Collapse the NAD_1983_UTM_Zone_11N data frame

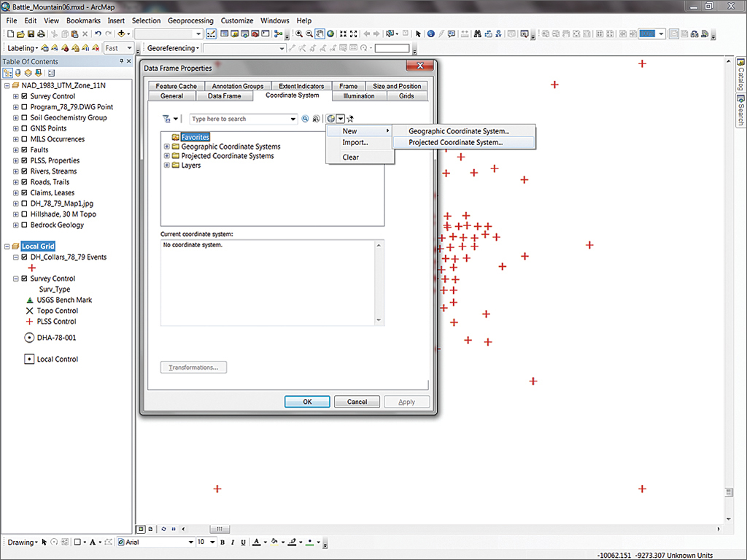(x=7, y=86)
